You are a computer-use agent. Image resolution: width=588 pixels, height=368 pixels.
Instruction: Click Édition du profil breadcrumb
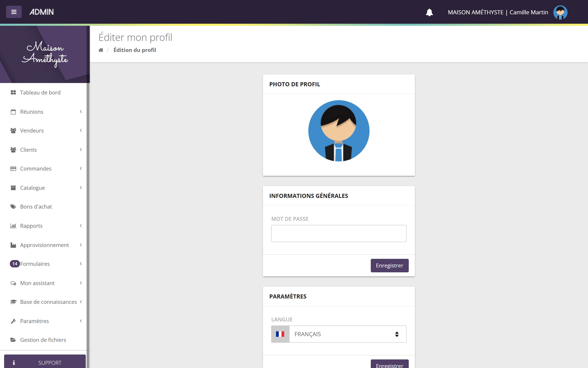pyautogui.click(x=135, y=50)
